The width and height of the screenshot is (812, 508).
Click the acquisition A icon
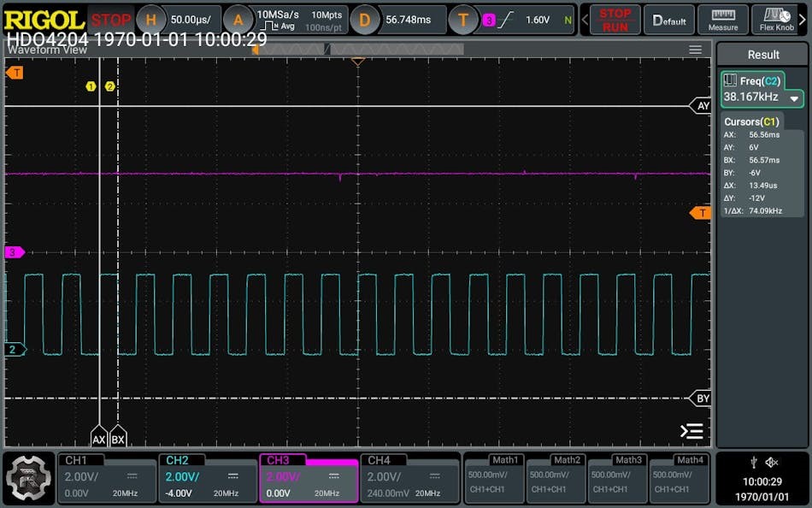[x=238, y=19]
